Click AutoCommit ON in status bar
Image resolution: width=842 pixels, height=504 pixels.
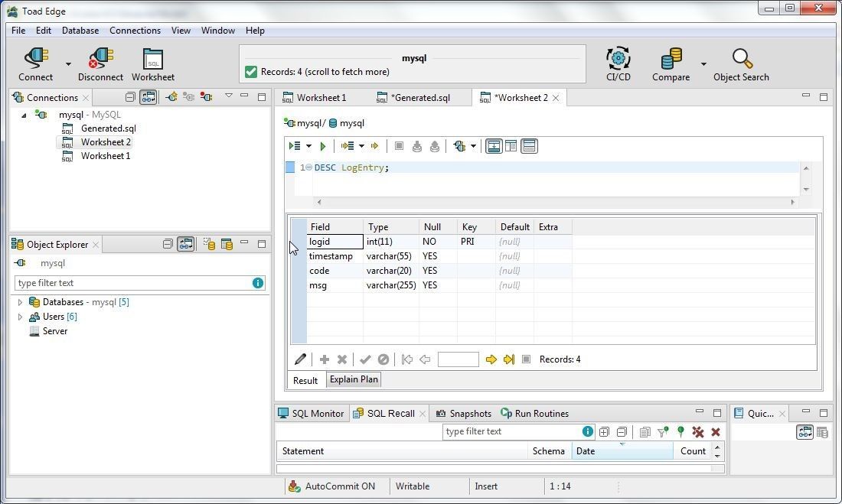click(332, 486)
